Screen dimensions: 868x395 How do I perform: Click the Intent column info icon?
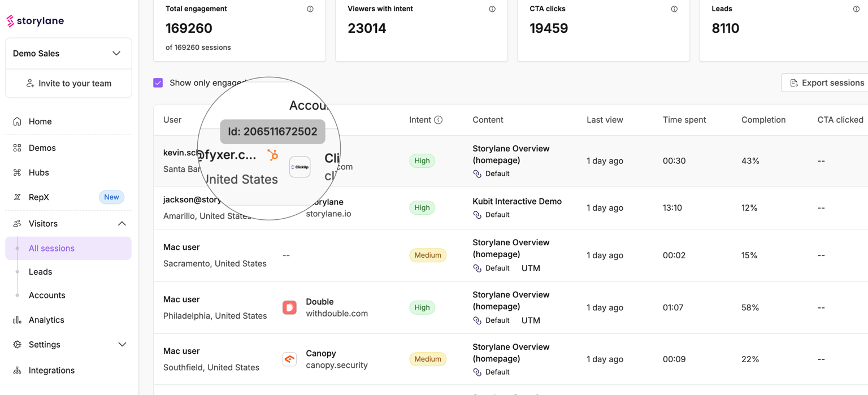tap(438, 120)
